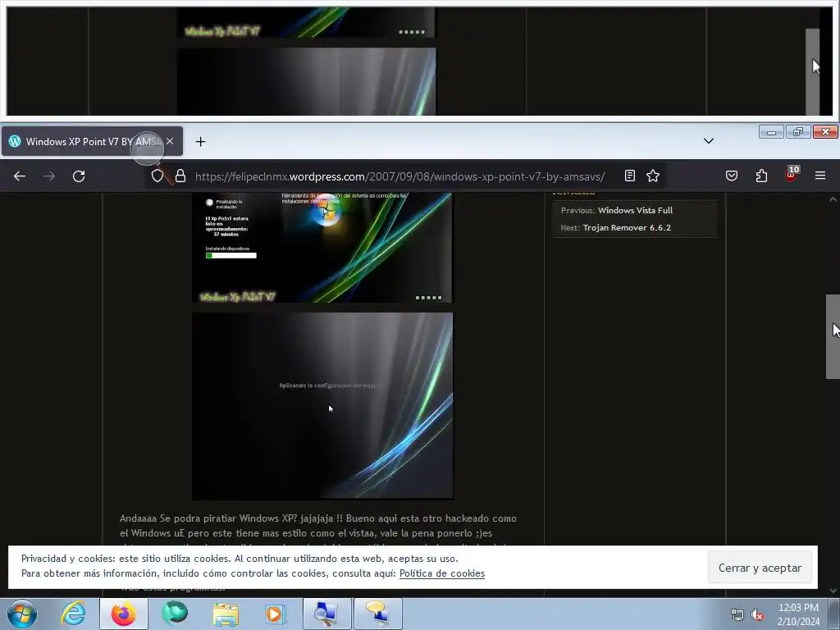
Task: Open the taskbar app with chat bubble icon
Action: point(377,614)
